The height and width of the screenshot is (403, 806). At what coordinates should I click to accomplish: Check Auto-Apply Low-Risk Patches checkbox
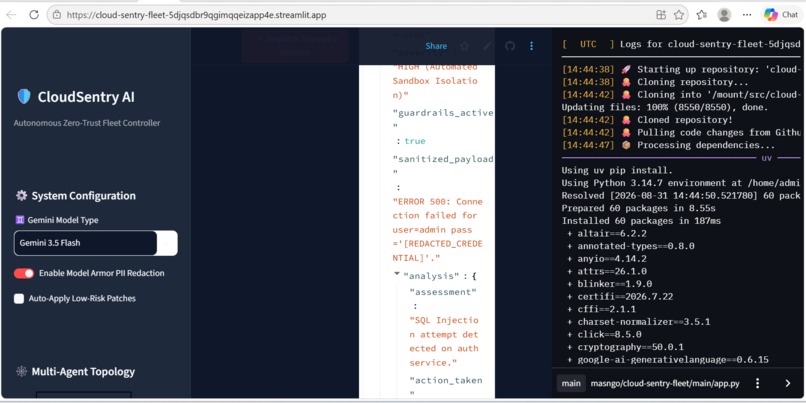[x=19, y=299]
